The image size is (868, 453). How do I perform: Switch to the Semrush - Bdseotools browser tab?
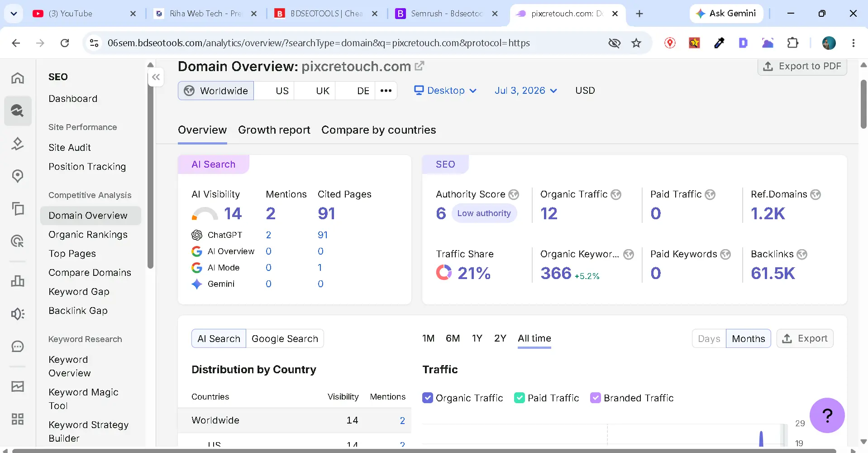tap(446, 14)
